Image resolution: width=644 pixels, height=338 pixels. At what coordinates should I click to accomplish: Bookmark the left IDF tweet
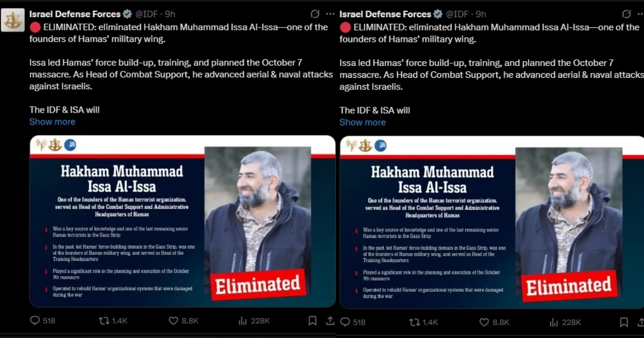coord(312,321)
